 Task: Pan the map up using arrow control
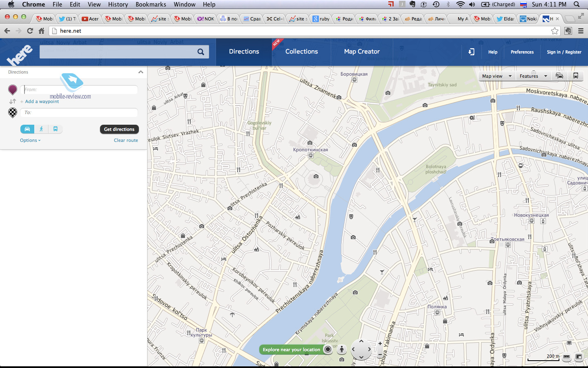[361, 341]
